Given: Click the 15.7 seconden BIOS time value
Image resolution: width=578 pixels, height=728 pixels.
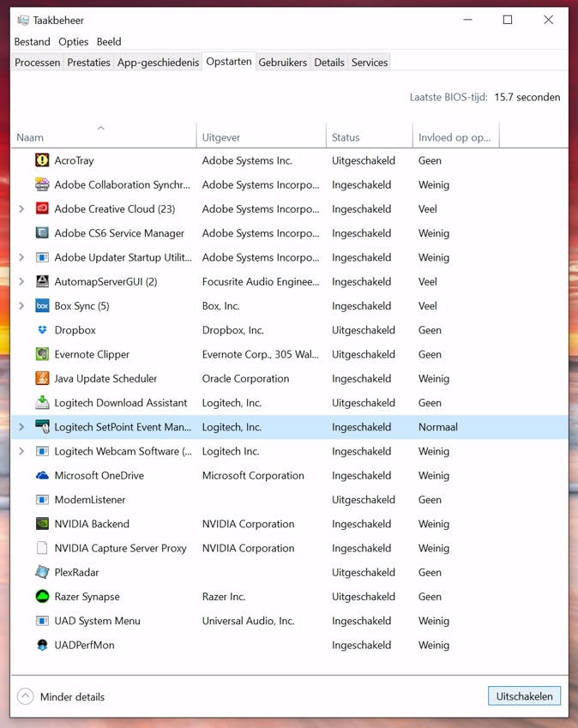Looking at the screenshot, I should tap(527, 97).
